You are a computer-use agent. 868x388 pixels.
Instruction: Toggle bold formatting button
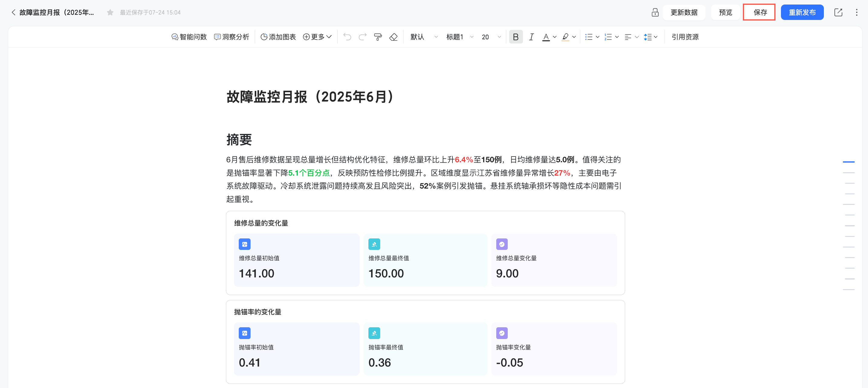click(x=516, y=37)
